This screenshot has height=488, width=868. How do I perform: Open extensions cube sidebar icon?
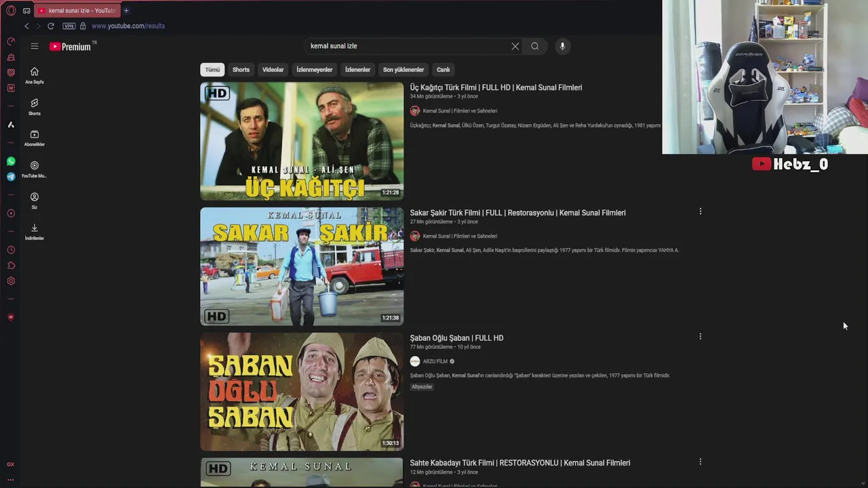pyautogui.click(x=11, y=266)
